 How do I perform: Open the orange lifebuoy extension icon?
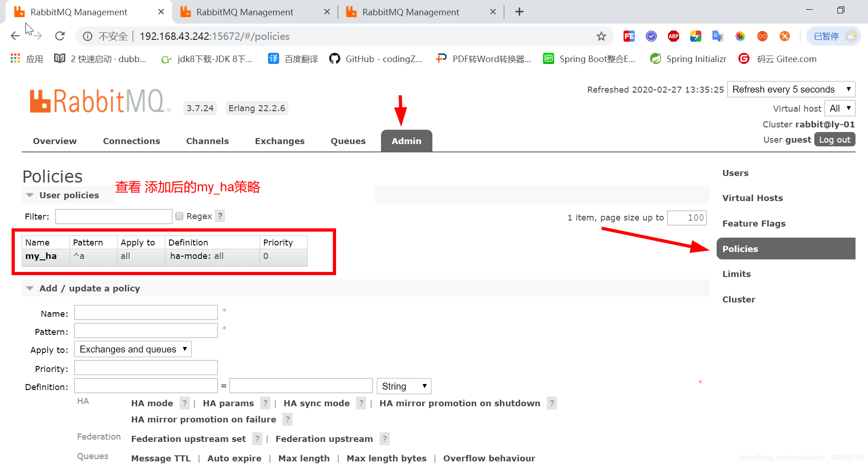pos(784,36)
